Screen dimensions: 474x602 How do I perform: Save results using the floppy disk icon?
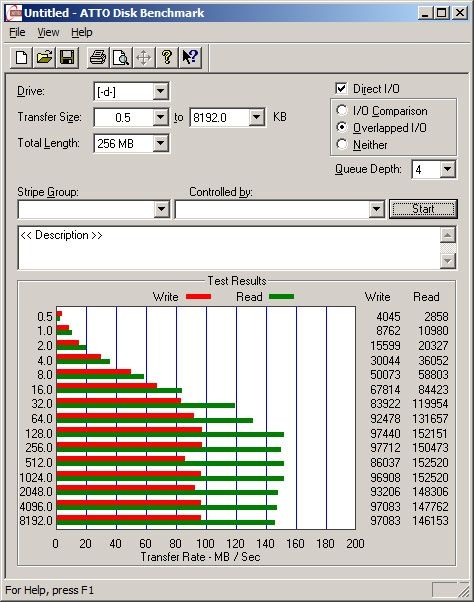pos(67,58)
